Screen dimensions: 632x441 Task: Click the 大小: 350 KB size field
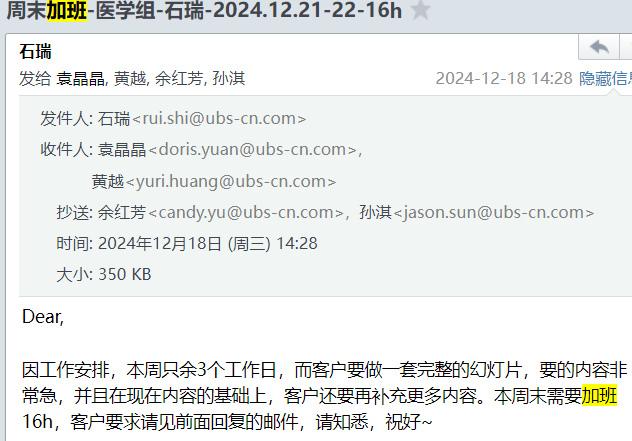click(x=104, y=275)
